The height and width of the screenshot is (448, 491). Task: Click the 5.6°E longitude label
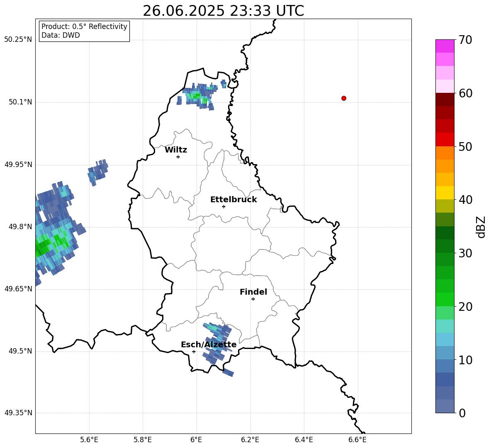[x=89, y=440]
